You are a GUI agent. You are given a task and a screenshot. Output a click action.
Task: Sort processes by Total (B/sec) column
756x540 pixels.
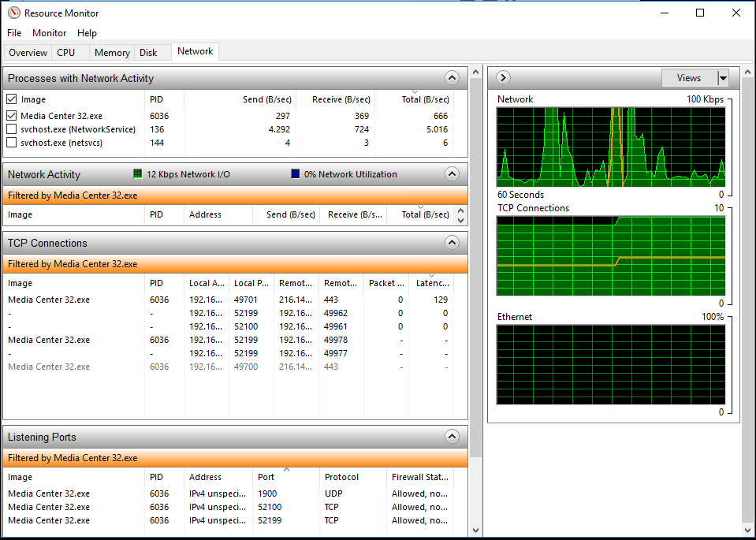tap(414, 99)
